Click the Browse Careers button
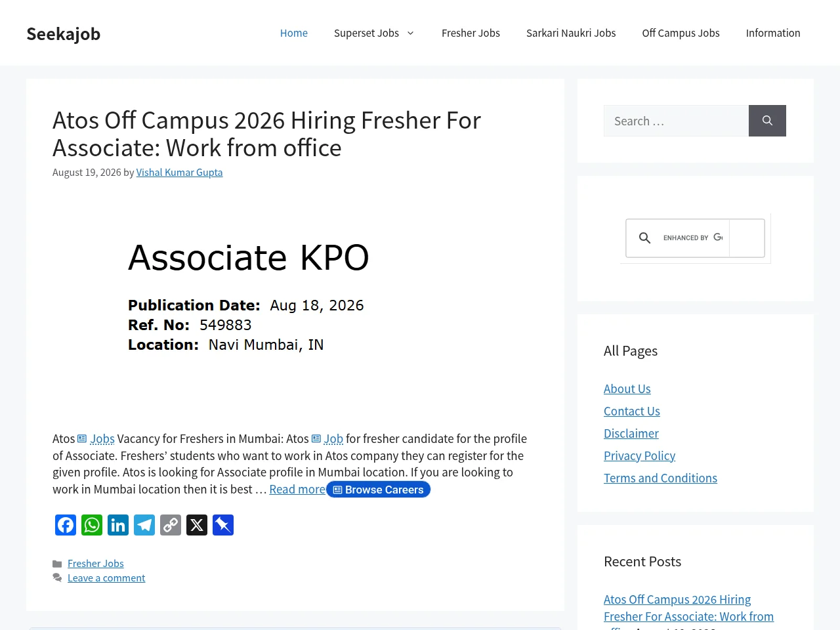Viewport: 840px width, 630px height. tap(379, 490)
